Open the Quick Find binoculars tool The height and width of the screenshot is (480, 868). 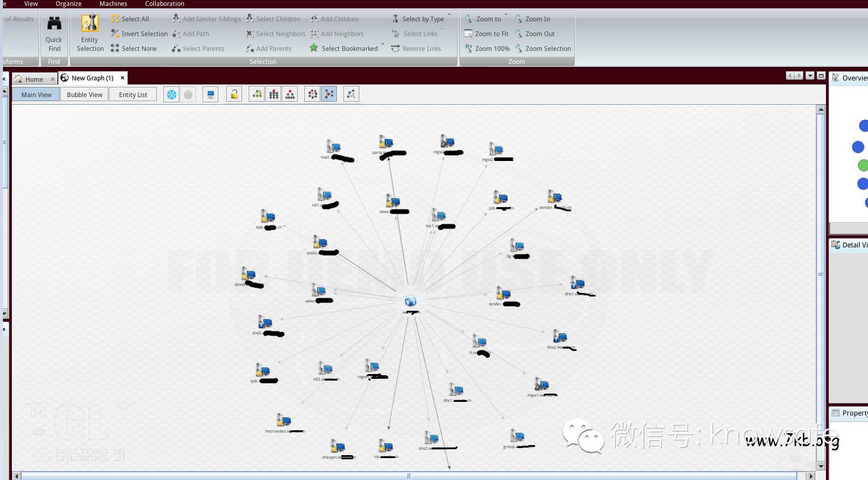point(54,34)
